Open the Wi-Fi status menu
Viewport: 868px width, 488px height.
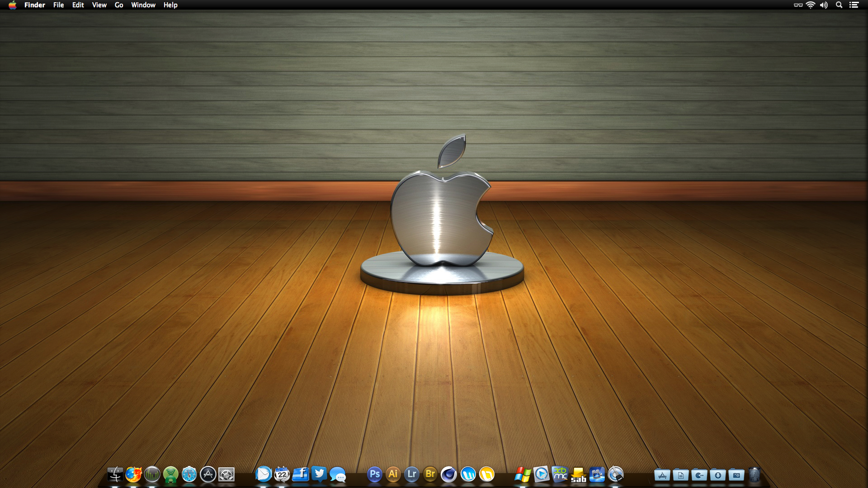pyautogui.click(x=811, y=5)
